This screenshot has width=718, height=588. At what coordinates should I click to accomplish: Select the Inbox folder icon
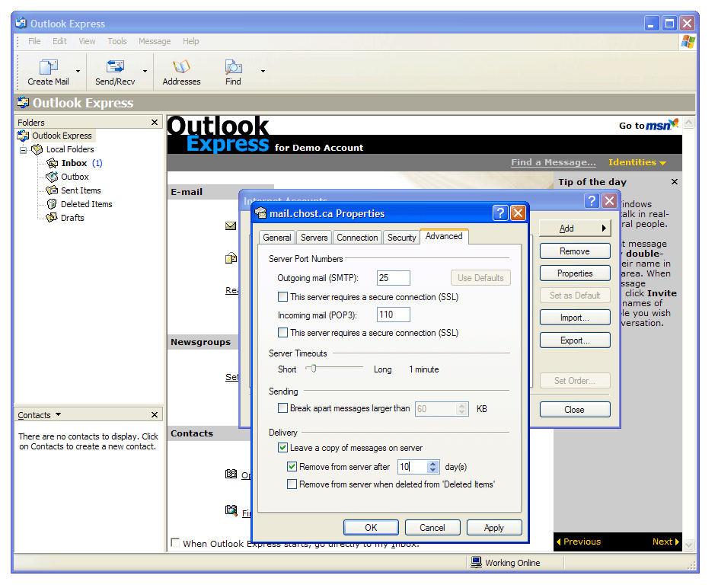click(x=53, y=163)
